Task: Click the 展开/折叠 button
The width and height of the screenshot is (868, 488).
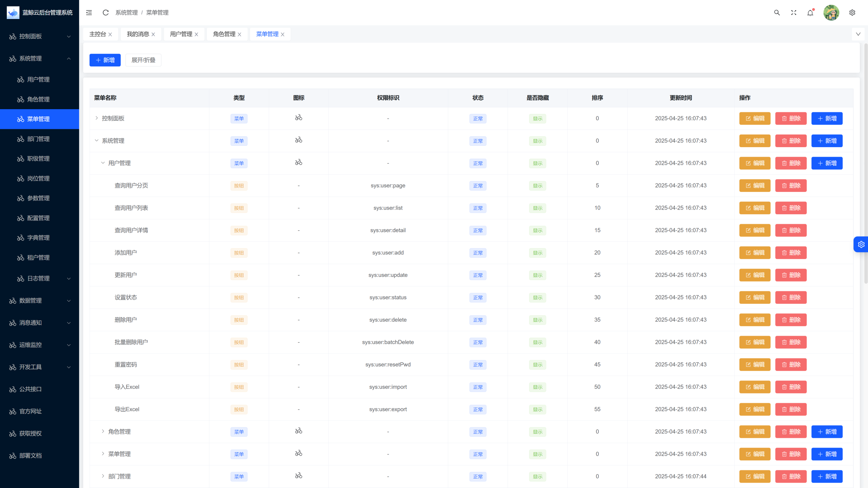Action: [x=143, y=60]
